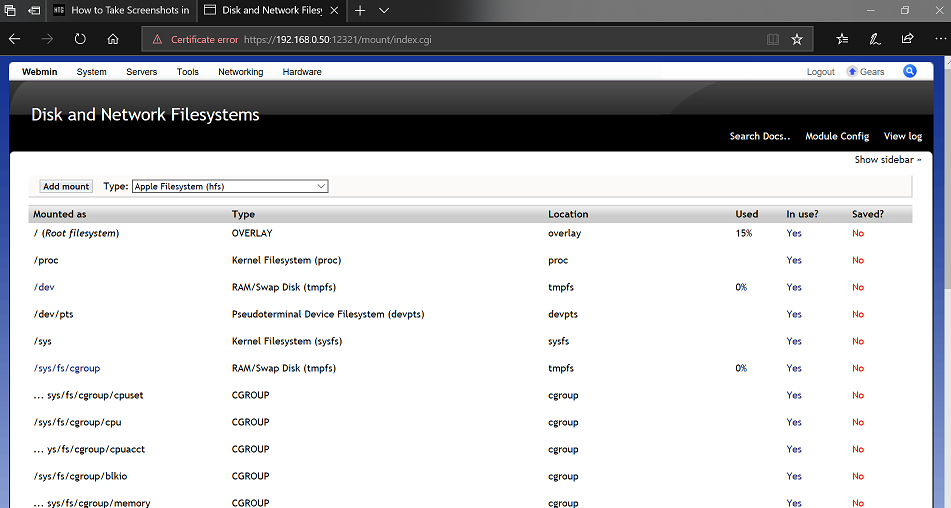Viewport: 951px width, 508px height.
Task: Open the browser Share icon
Action: [x=907, y=39]
